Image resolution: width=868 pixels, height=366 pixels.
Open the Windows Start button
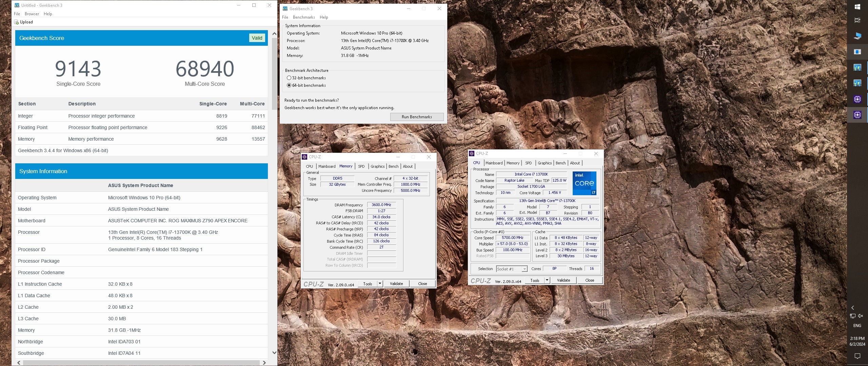[x=857, y=7]
